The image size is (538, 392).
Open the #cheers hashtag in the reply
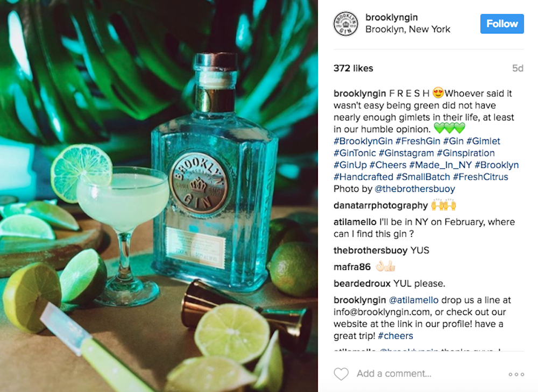coord(395,336)
